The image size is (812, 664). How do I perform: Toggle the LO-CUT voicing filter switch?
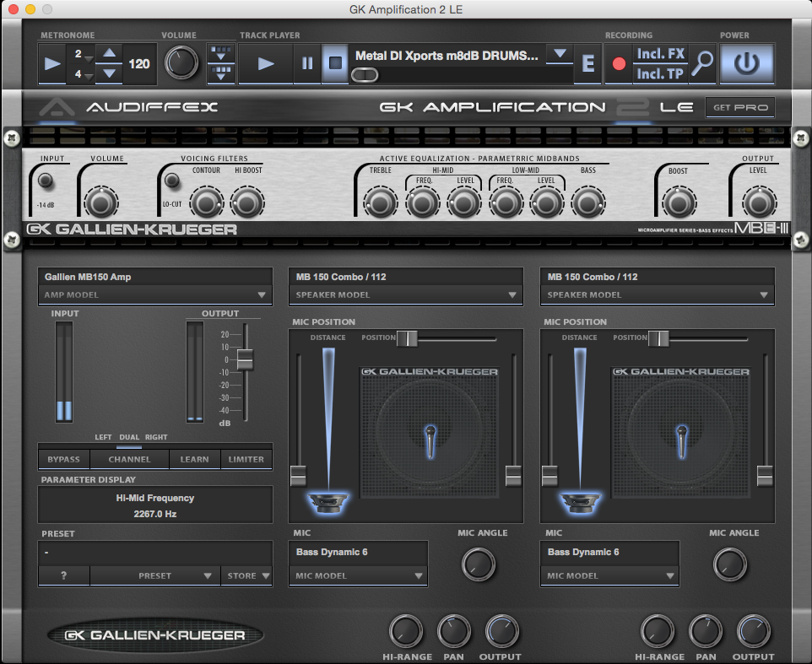[x=172, y=180]
